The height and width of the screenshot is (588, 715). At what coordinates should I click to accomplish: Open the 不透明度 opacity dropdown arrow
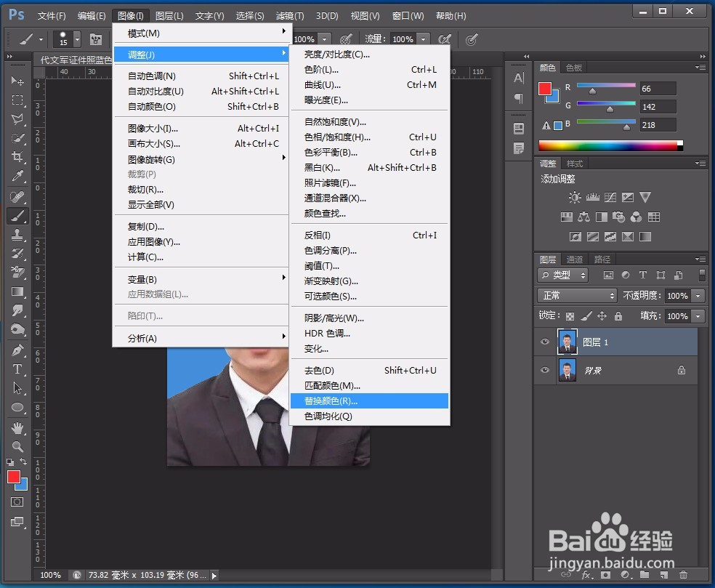(x=698, y=295)
